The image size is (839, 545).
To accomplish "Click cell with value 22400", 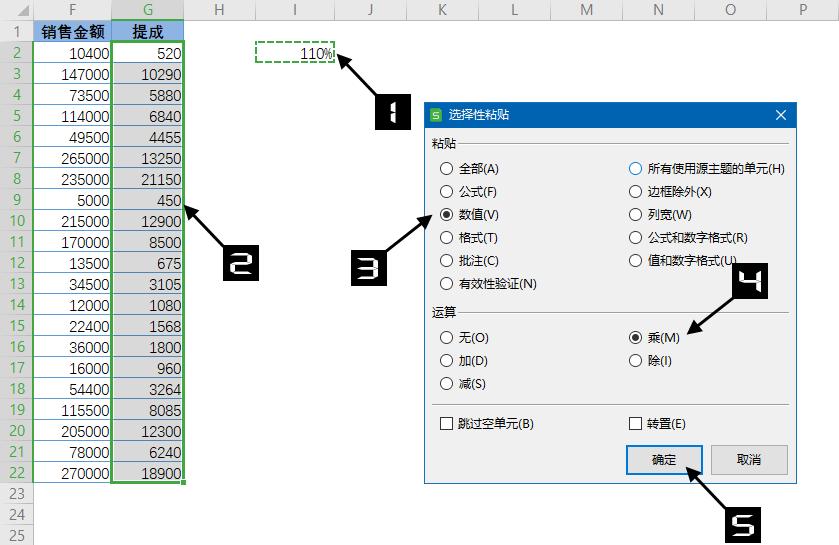I will point(72,326).
